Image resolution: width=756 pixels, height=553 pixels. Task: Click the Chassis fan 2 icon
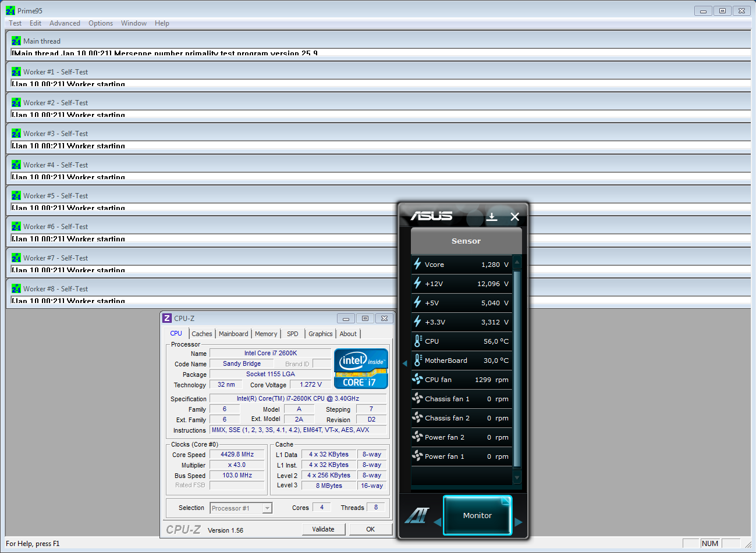click(417, 418)
